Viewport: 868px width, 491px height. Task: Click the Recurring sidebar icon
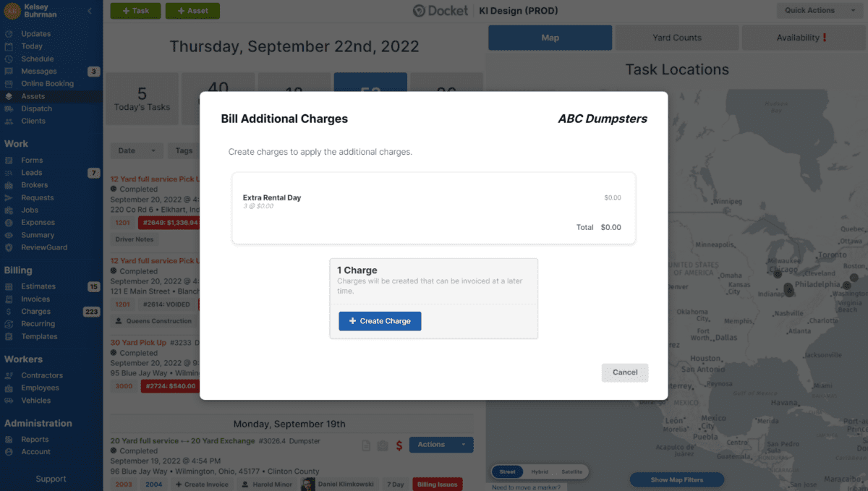click(x=9, y=324)
